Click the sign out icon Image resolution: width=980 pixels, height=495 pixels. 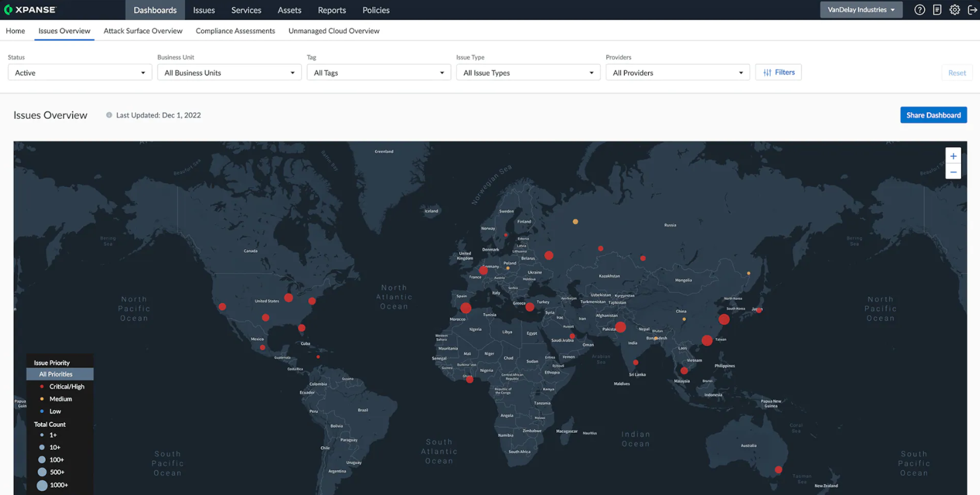pos(972,10)
